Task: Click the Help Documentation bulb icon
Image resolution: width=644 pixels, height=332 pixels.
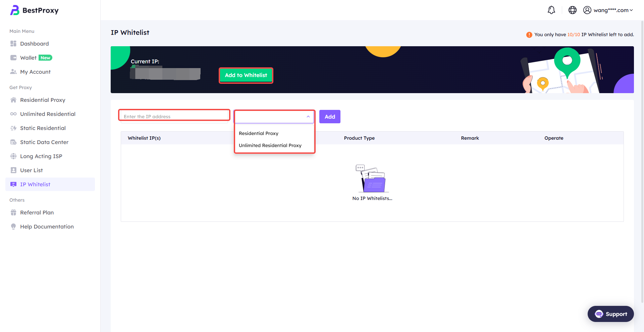Action: click(13, 226)
